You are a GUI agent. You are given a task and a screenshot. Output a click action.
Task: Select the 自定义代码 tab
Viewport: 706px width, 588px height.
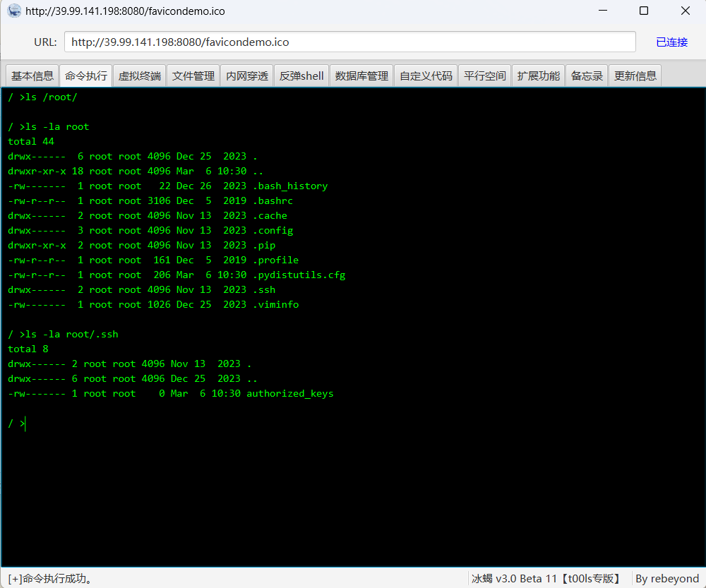pos(426,76)
